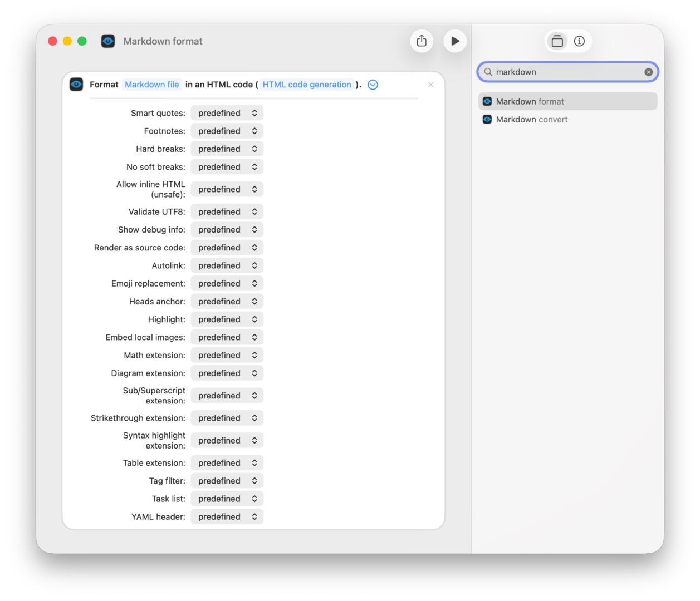Open the Table extension dropdown
Screen dimensions: 700x601
tap(227, 462)
